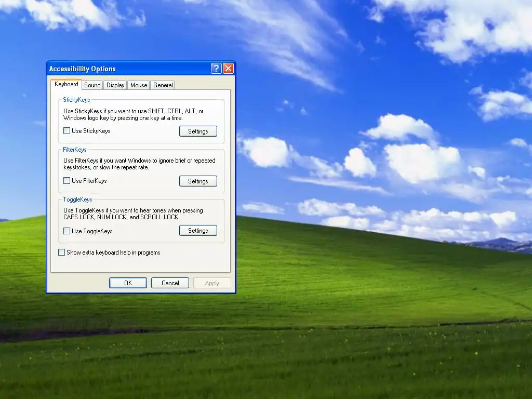Enable the Use StickyKeys checkbox
Image resolution: width=532 pixels, height=399 pixels.
(x=67, y=130)
